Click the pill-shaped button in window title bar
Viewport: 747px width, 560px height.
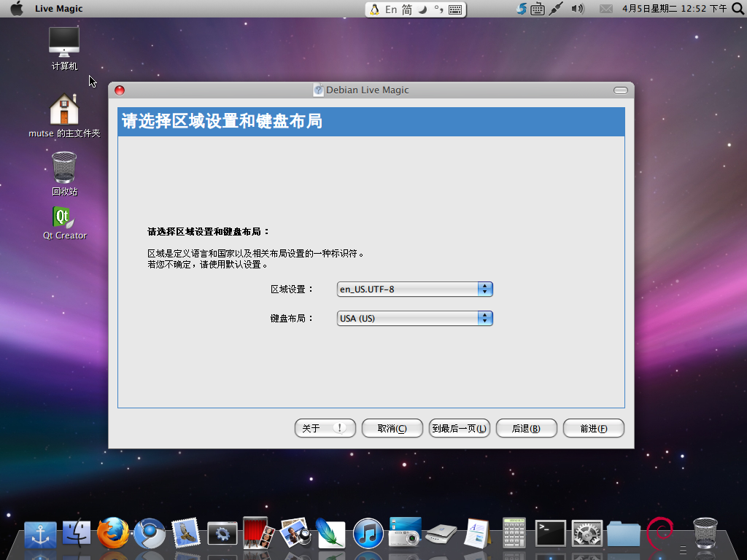(x=621, y=90)
